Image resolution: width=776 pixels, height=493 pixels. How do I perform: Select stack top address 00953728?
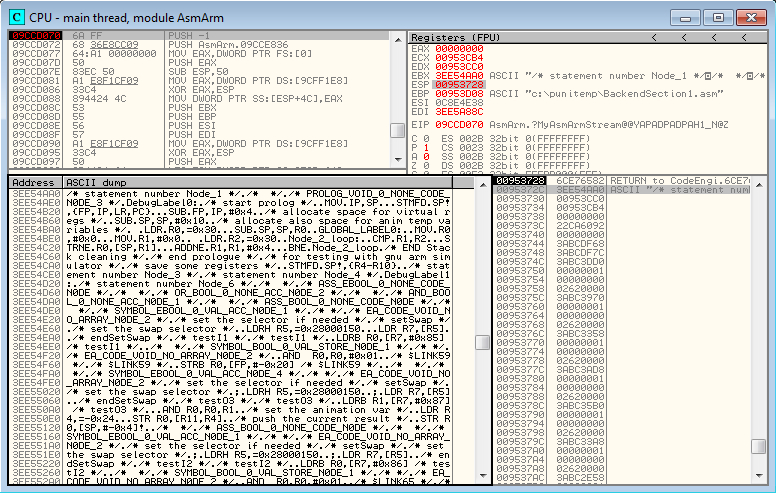521,181
